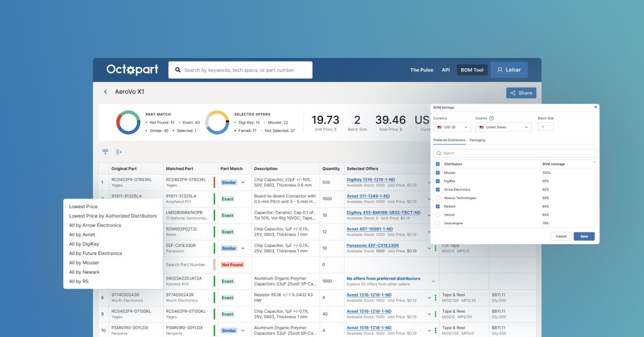The height and width of the screenshot is (337, 644).
Task: Open the Country United States dropdown
Action: 503,127
